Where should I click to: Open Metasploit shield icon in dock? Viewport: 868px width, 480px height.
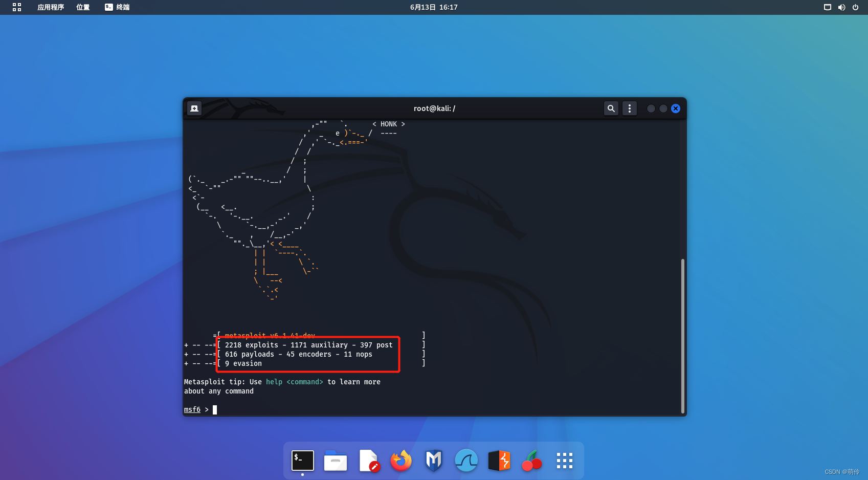[434, 461]
